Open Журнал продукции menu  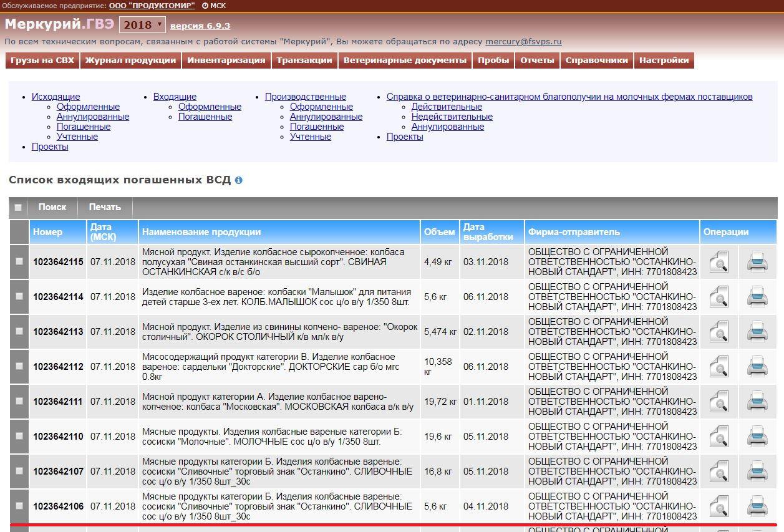point(131,60)
